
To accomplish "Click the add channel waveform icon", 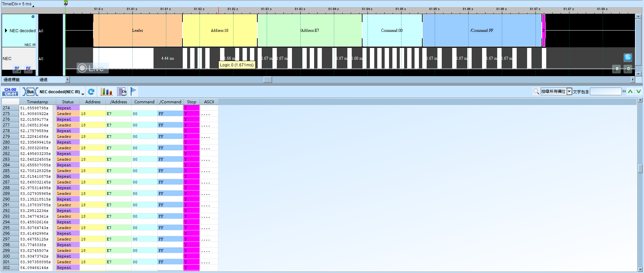I will [17, 69].
